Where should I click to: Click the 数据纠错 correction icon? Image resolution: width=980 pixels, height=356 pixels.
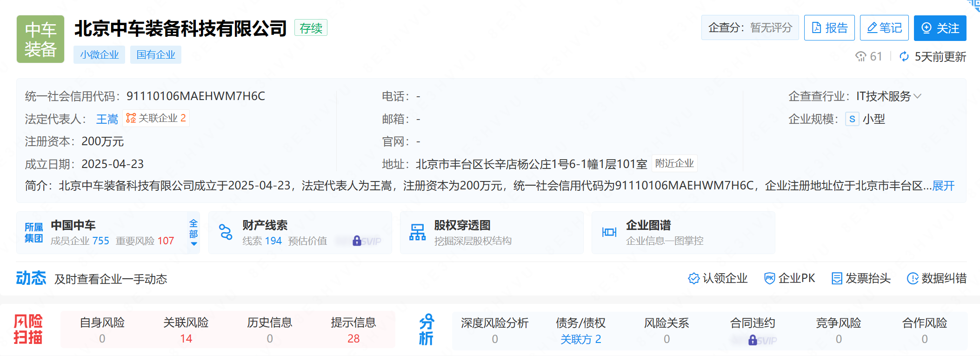tap(913, 278)
